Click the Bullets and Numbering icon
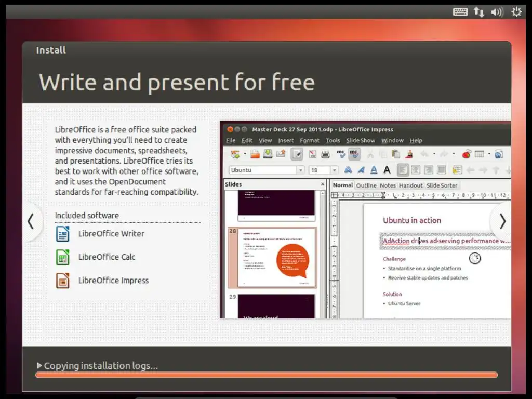The height and width of the screenshot is (399, 532). (457, 170)
